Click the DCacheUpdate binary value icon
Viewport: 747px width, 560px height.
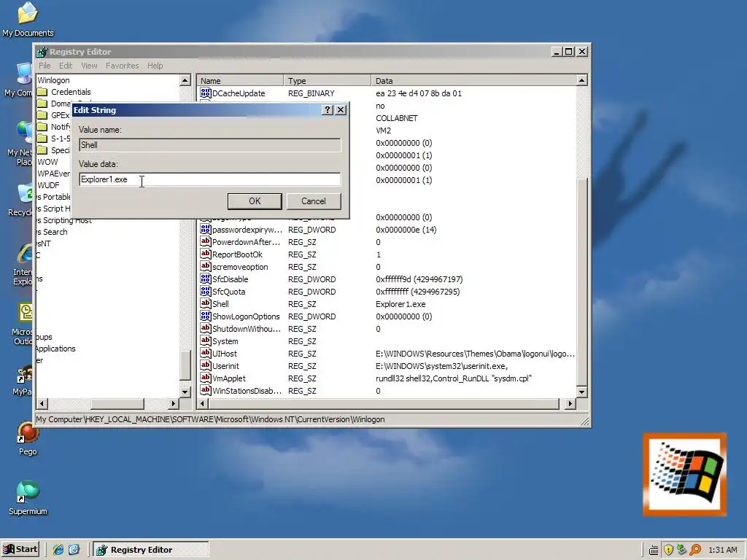pos(205,93)
